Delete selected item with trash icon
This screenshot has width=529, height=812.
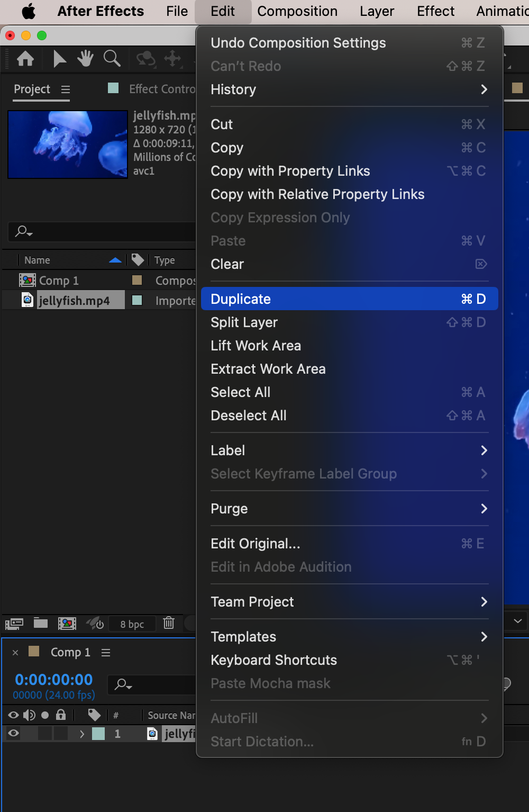[x=169, y=623]
